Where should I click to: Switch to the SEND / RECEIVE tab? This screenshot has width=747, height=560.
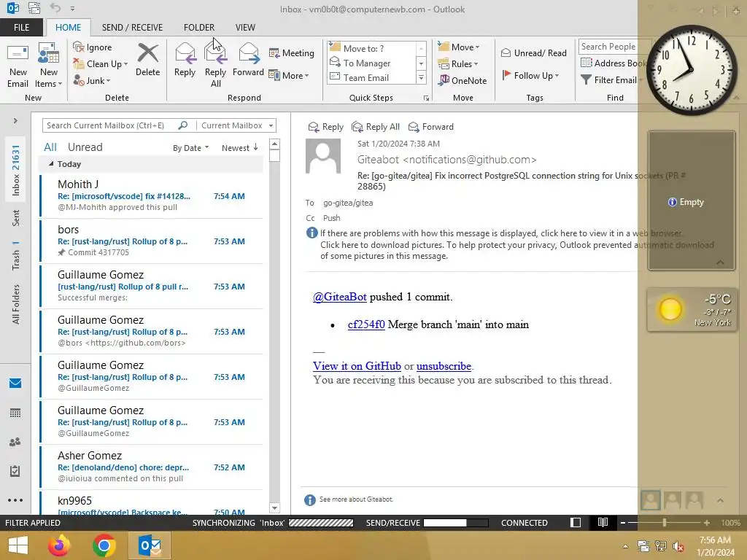(132, 28)
